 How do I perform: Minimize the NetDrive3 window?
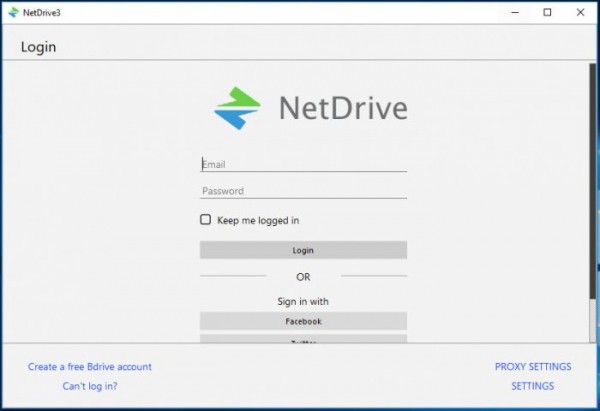515,13
